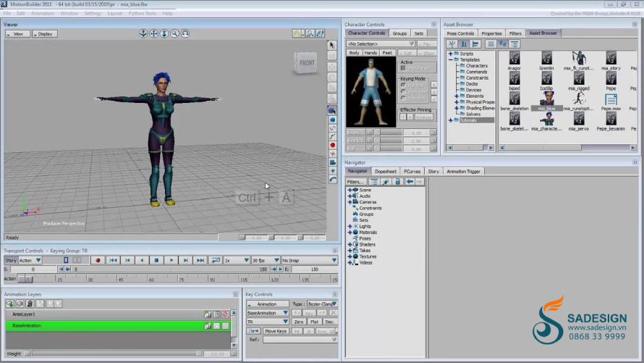
Task: Toggle solo on the BaseAnimation layer
Action: [216, 326]
